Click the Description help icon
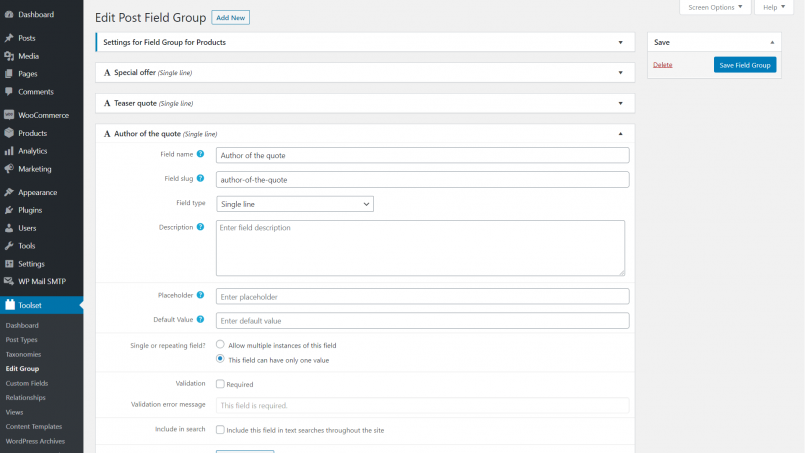Screen dimensions: 805x453 click(x=200, y=227)
